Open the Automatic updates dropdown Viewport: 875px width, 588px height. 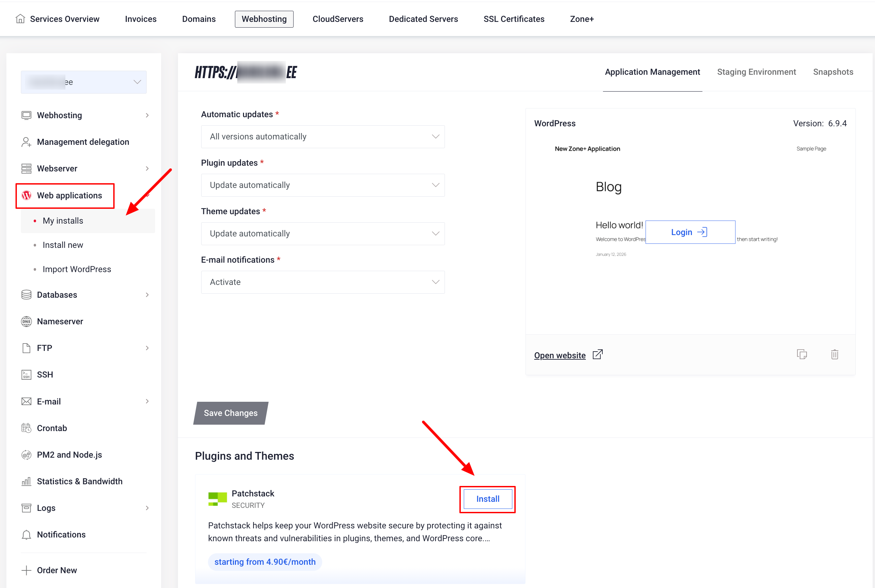[323, 136]
